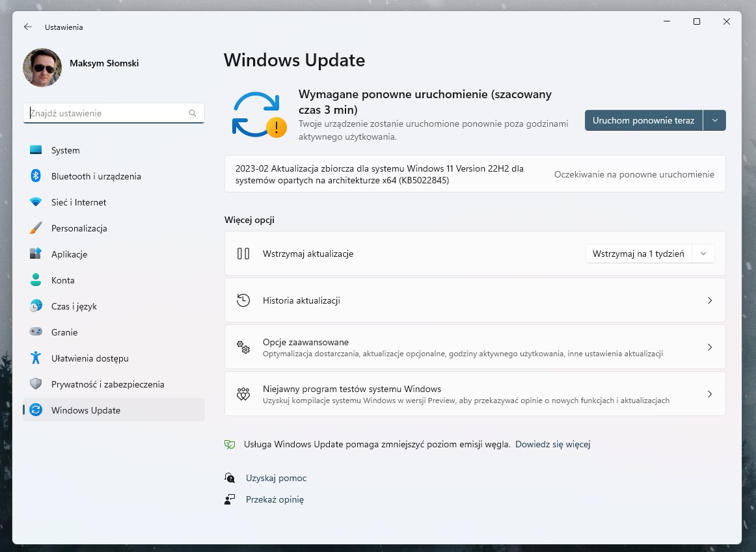The image size is (756, 552).
Task: Switch to Czas i język settings
Action: click(37, 306)
